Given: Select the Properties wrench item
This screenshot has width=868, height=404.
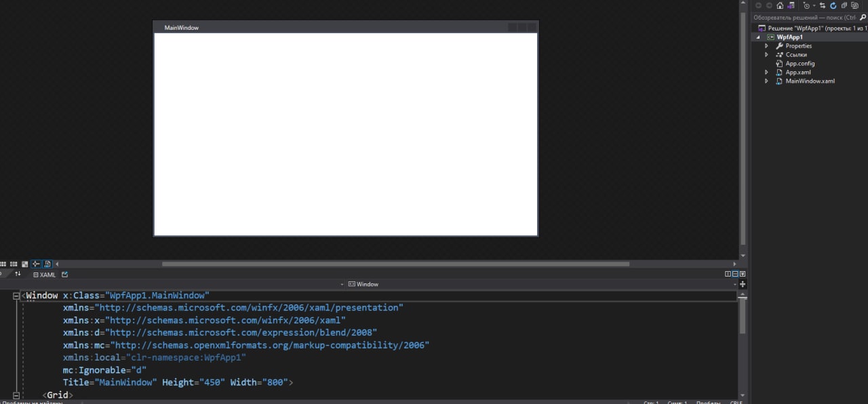Looking at the screenshot, I should [793, 46].
